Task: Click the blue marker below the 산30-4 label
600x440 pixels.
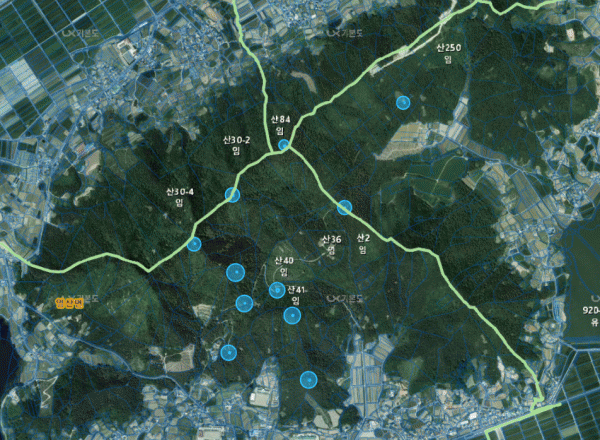Action: coord(194,244)
